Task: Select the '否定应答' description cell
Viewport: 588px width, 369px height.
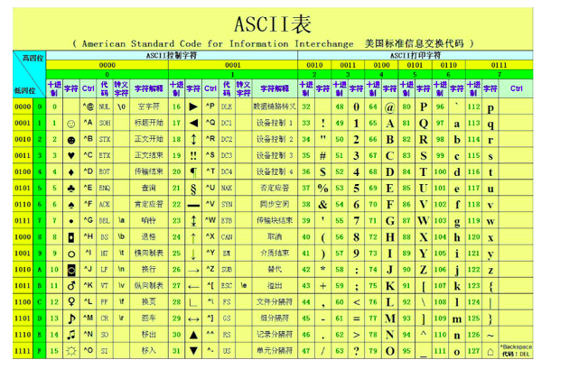Action: coord(275,188)
